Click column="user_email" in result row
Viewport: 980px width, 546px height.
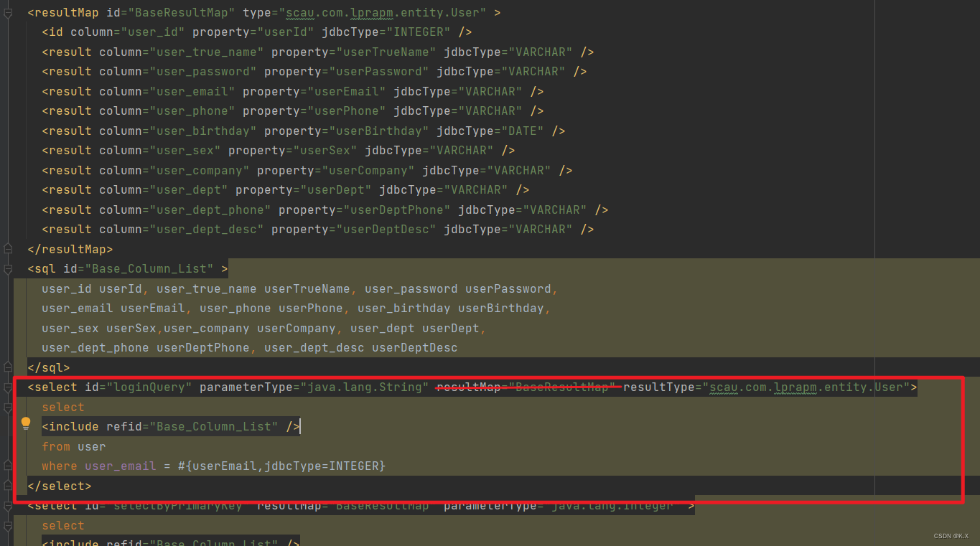[x=167, y=91]
